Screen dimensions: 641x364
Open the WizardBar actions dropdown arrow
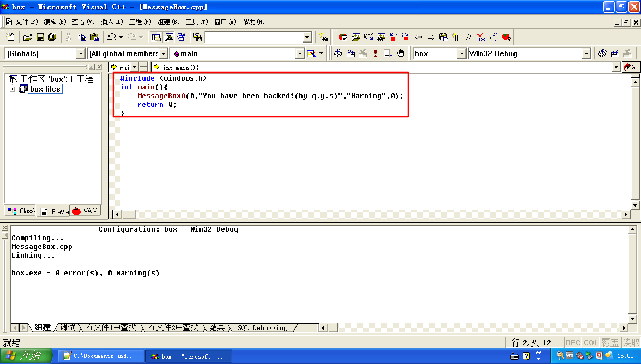point(322,53)
